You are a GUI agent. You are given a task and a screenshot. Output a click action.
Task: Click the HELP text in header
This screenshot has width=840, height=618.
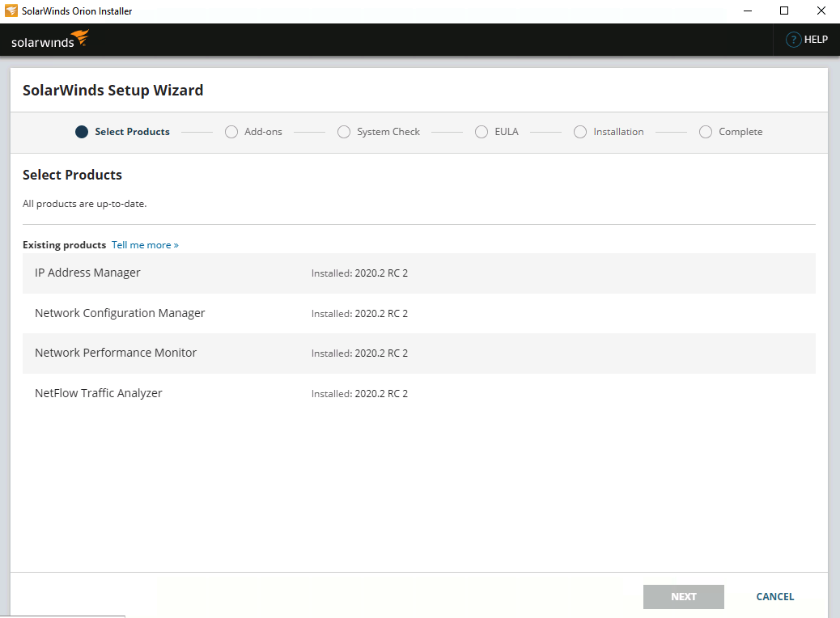coord(816,40)
